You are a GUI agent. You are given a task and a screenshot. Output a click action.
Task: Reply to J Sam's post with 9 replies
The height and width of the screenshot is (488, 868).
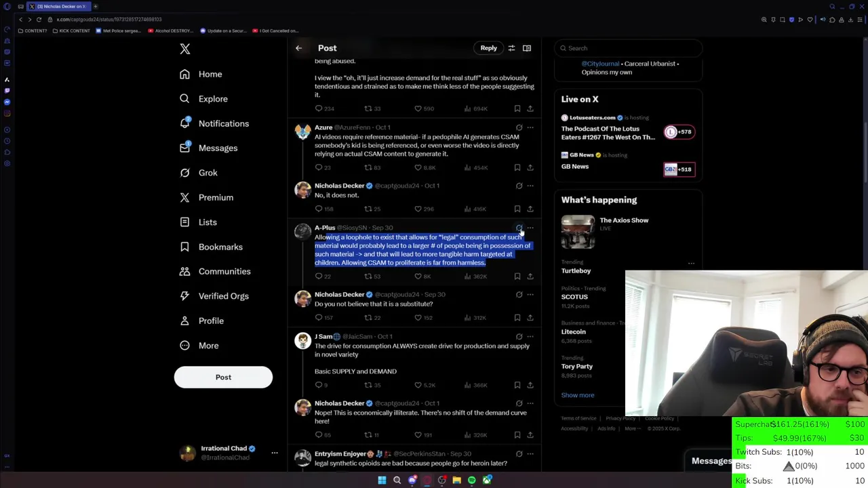tap(321, 385)
